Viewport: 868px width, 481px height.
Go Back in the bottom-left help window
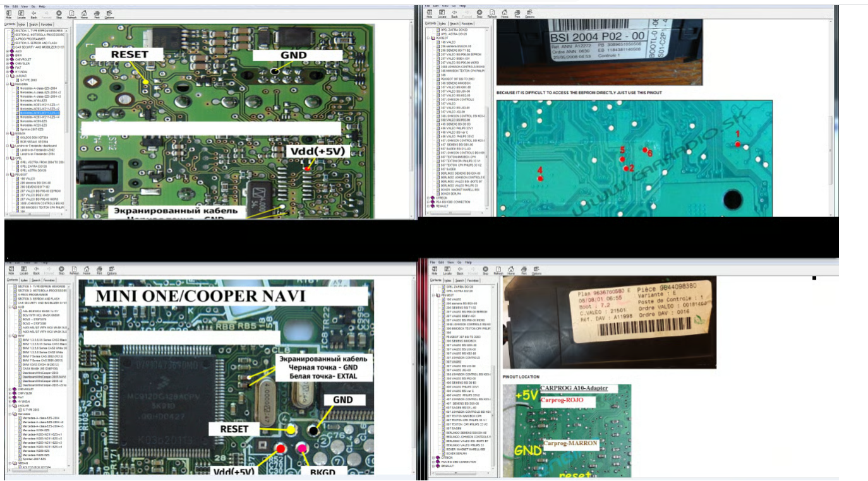point(35,271)
